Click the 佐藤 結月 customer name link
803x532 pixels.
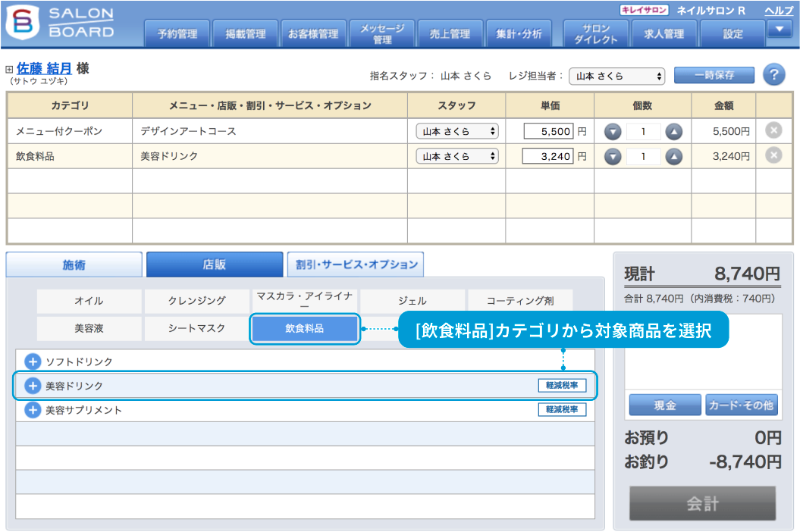(x=44, y=68)
